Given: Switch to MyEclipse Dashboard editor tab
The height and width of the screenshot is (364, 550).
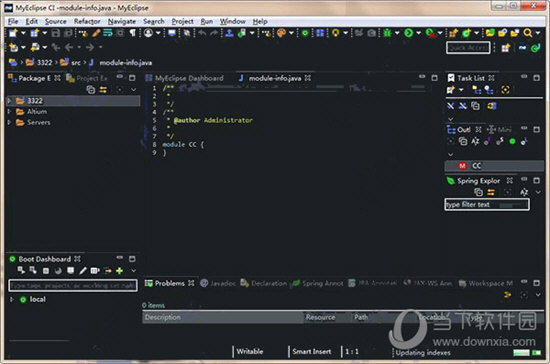Looking at the screenshot, I should pyautogui.click(x=185, y=78).
